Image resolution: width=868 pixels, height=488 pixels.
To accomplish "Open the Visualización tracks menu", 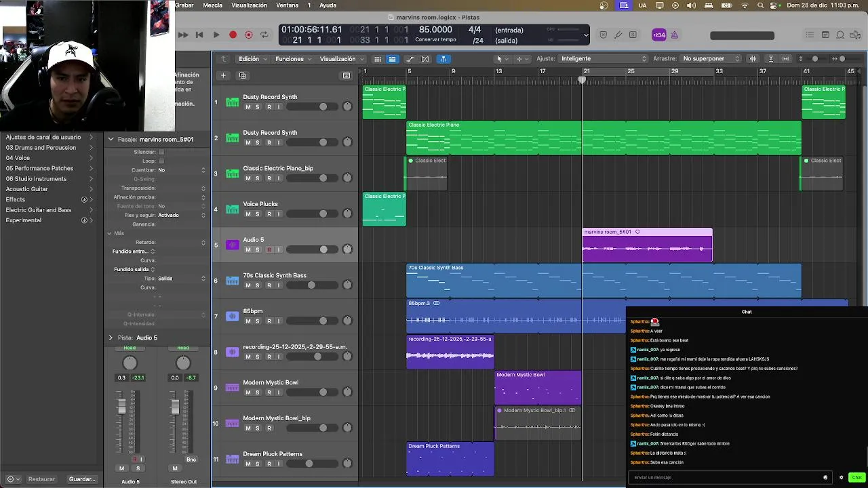I will [x=341, y=59].
